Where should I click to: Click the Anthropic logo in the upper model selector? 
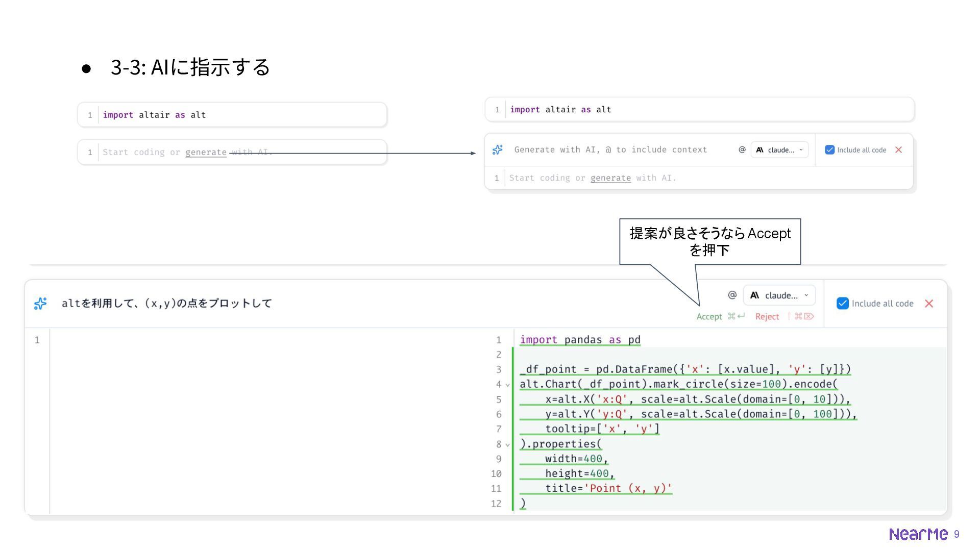[759, 149]
